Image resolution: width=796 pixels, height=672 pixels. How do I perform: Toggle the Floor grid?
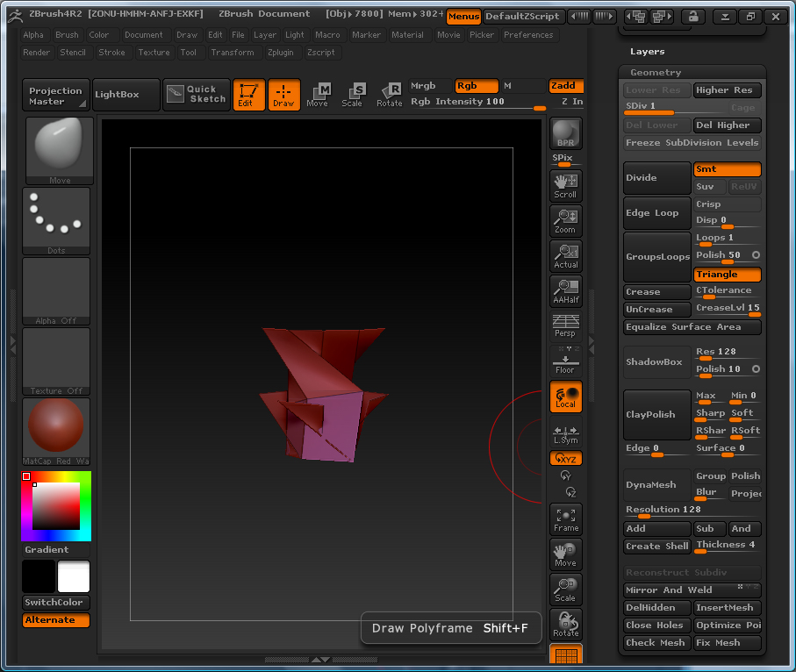click(x=565, y=361)
